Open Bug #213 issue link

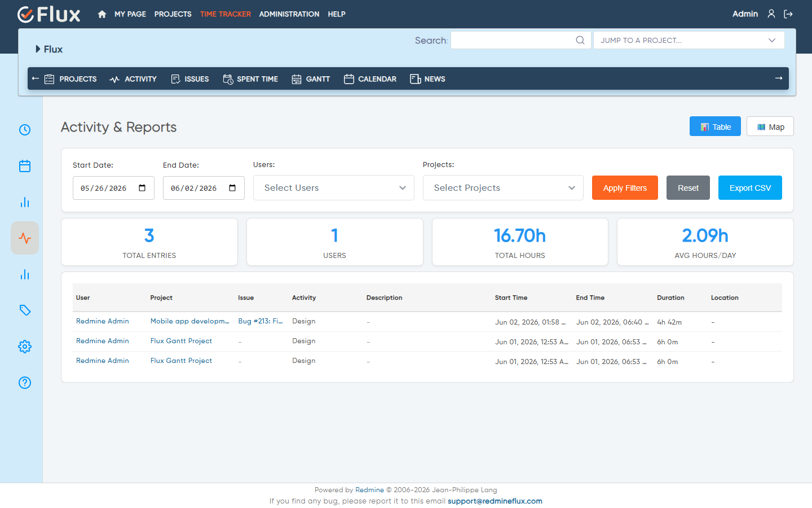pos(261,321)
